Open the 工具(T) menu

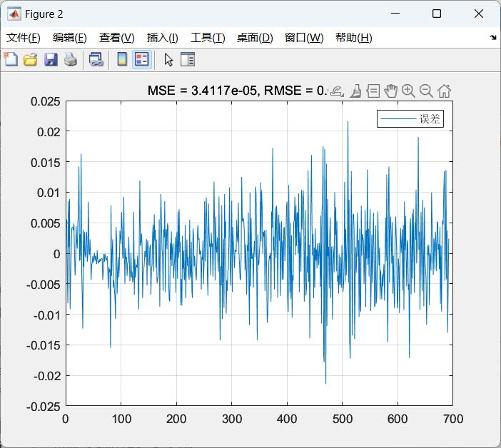tap(208, 38)
